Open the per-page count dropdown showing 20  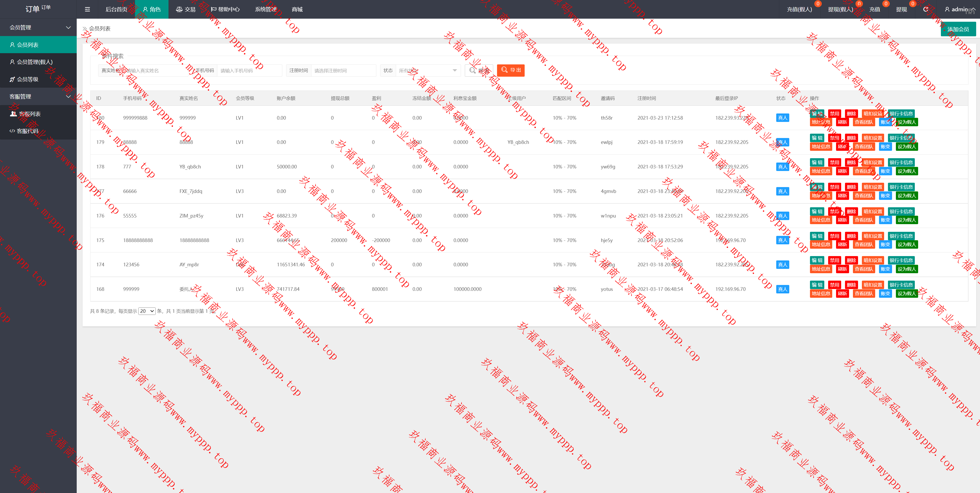[x=147, y=311]
